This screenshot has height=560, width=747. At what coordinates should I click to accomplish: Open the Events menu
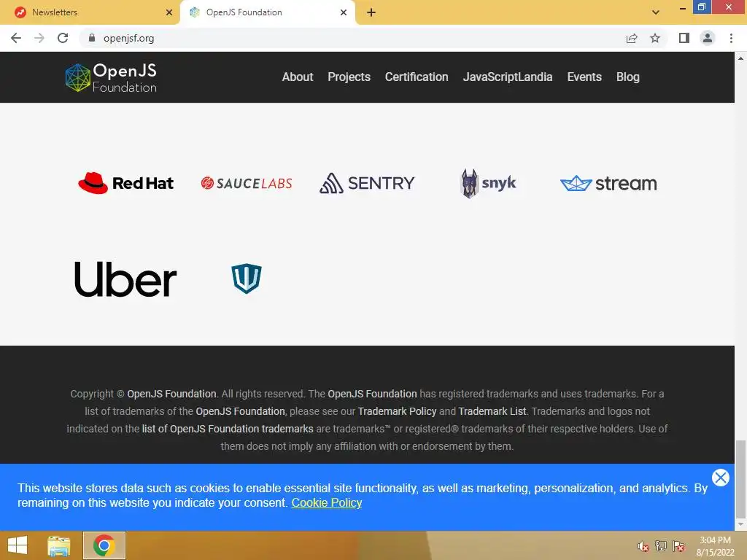[x=584, y=77]
